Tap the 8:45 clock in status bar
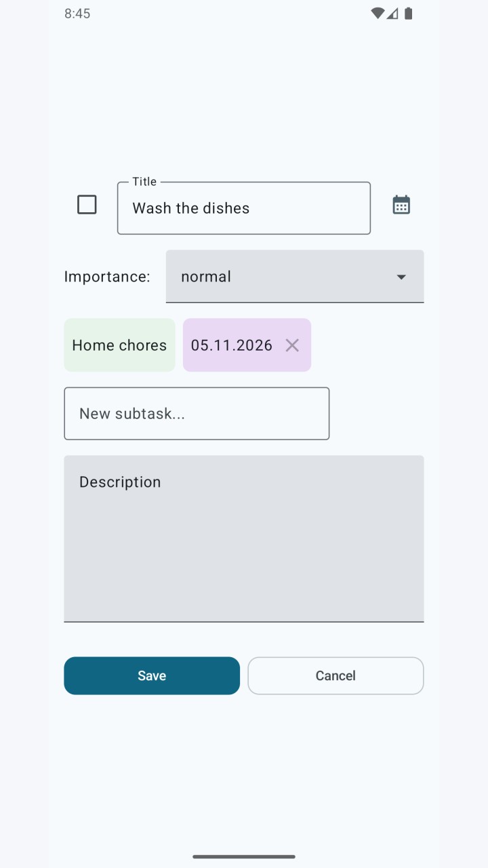Image resolution: width=488 pixels, height=868 pixels. (77, 14)
